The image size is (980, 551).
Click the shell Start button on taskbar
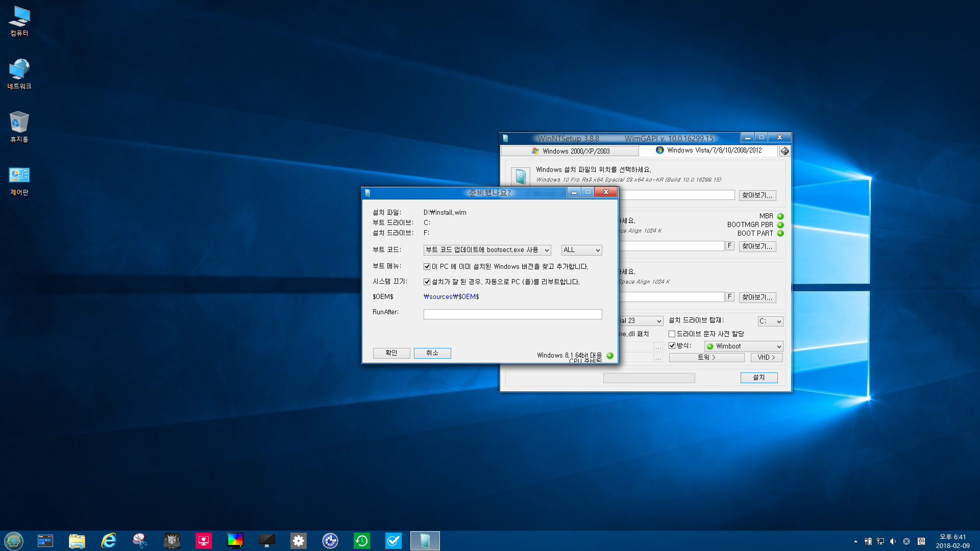[x=14, y=541]
